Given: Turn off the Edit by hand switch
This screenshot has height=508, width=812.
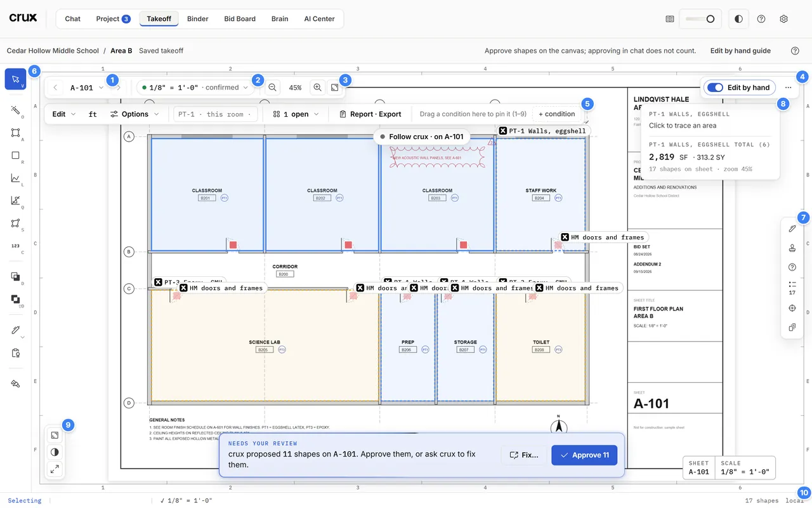Looking at the screenshot, I should coord(715,88).
